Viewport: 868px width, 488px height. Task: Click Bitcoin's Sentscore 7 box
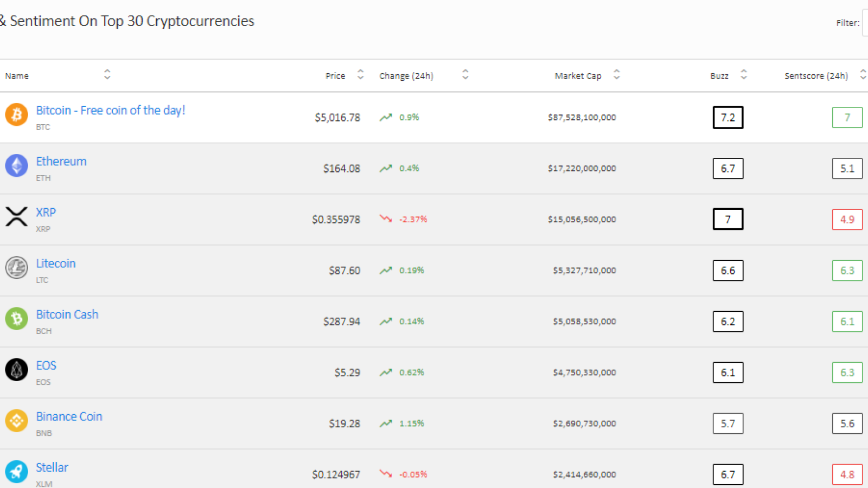[x=847, y=118]
